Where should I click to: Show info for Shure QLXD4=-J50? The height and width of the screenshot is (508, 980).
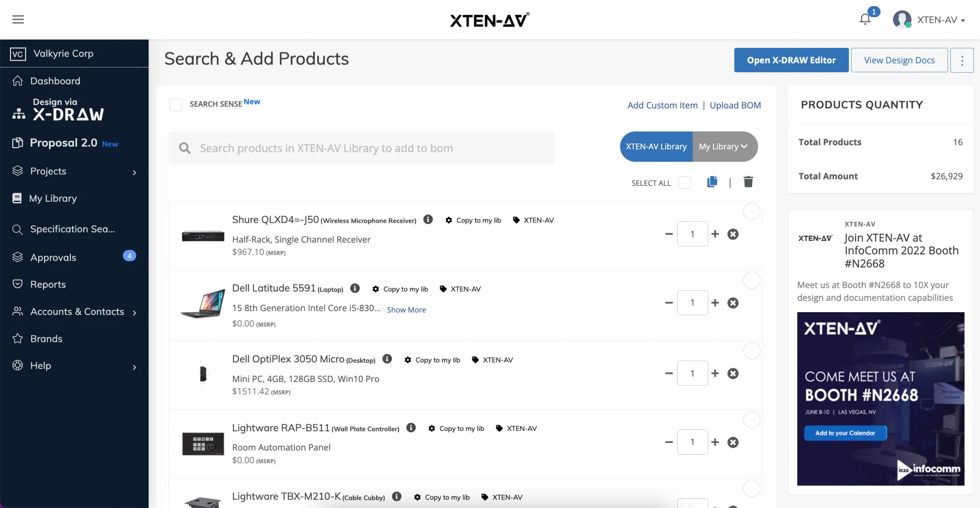pos(428,219)
